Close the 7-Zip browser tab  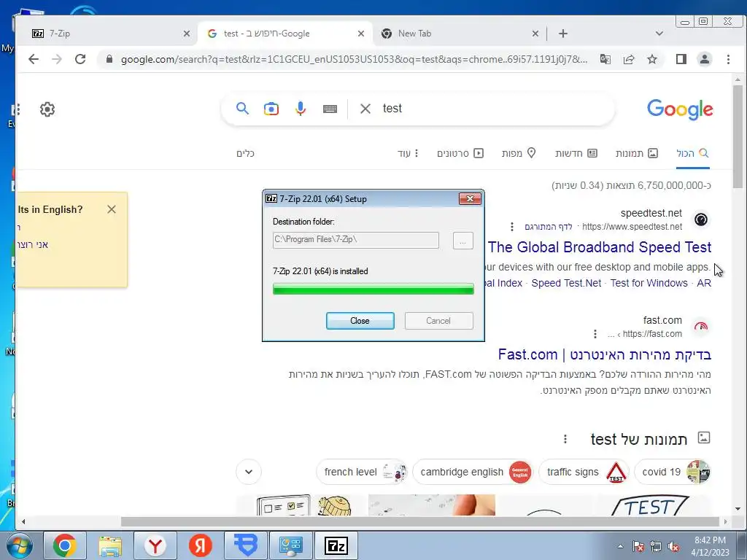(187, 34)
